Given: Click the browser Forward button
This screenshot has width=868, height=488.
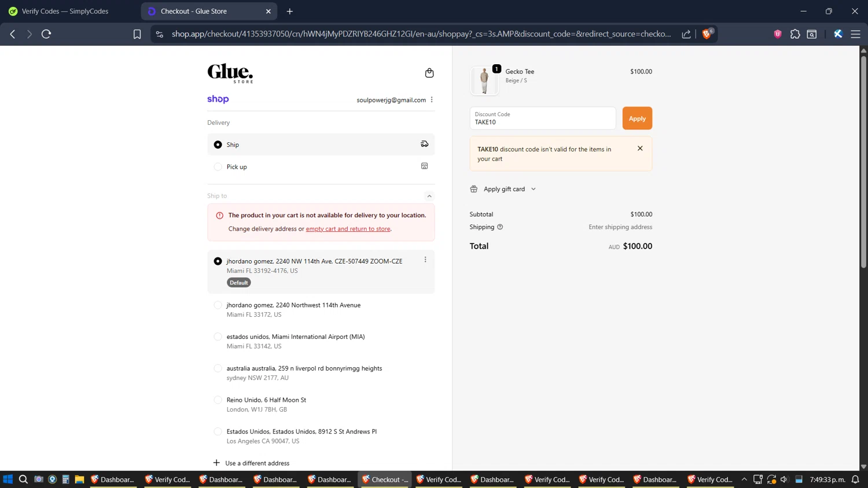Looking at the screenshot, I should 29,34.
